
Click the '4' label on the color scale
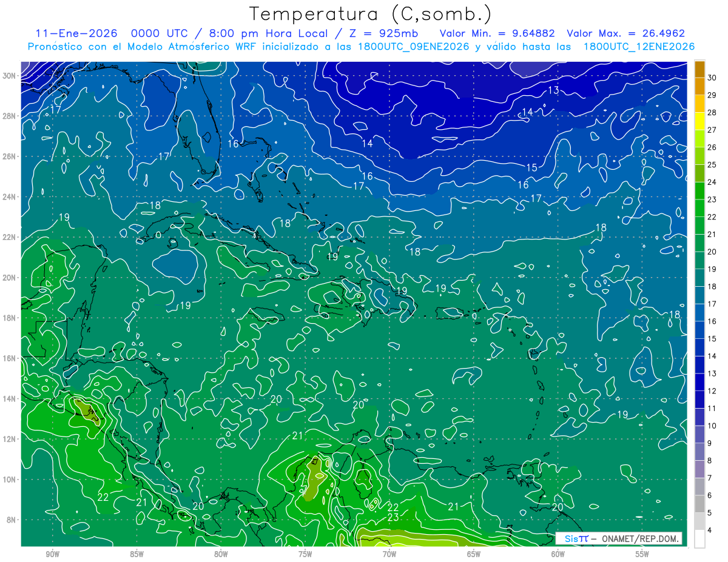pyautogui.click(x=710, y=530)
